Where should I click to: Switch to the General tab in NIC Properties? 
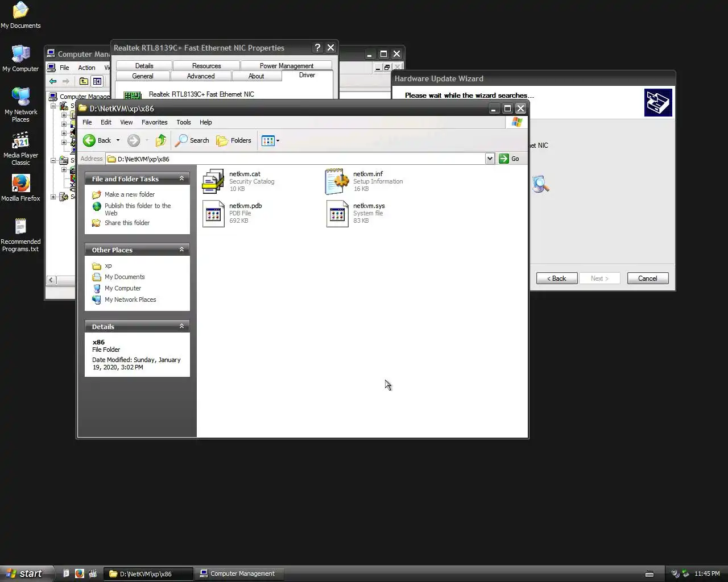pos(142,76)
